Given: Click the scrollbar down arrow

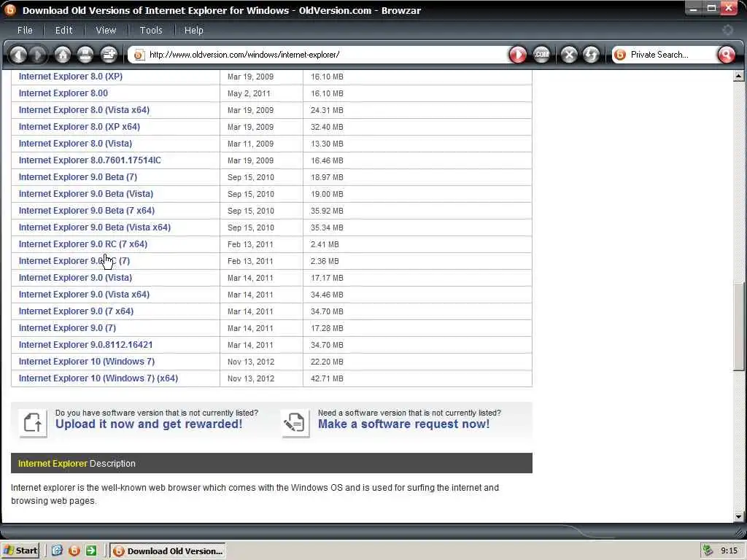Looking at the screenshot, I should (738, 516).
